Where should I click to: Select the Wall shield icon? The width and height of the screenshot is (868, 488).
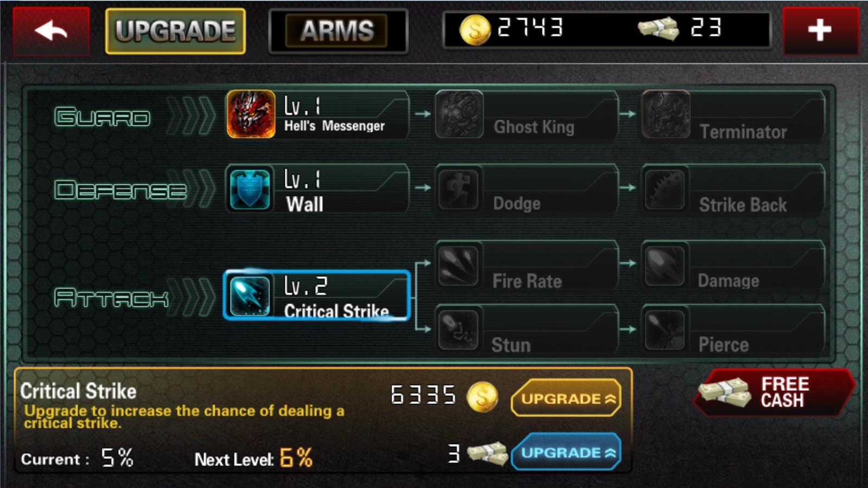coord(250,189)
